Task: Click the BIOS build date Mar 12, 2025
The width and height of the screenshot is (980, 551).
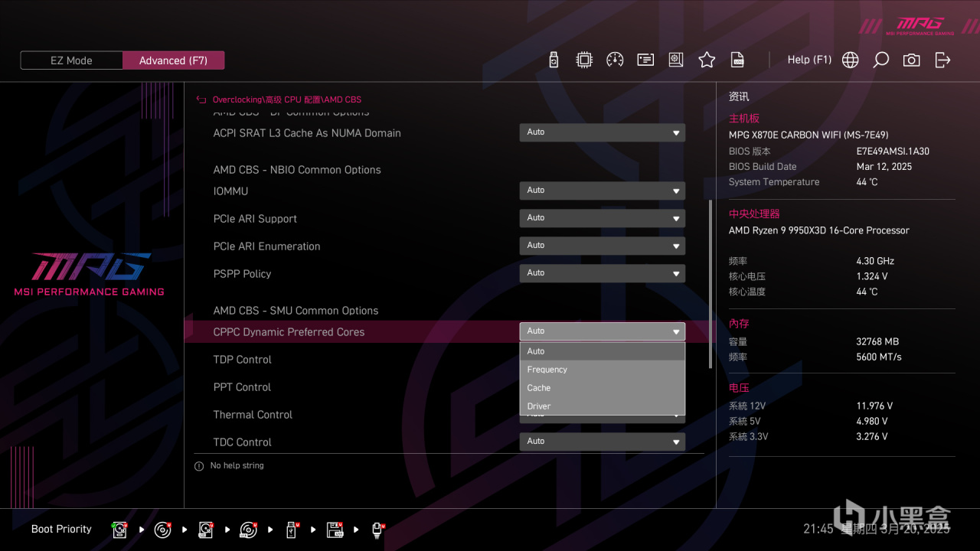Action: point(884,167)
